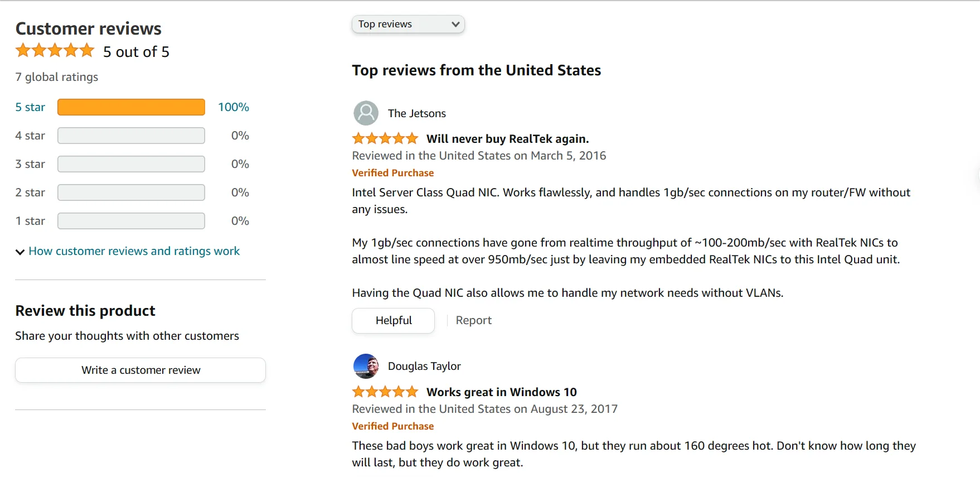This screenshot has width=980, height=477.
Task: Click the 5 star orange rating bar
Action: coord(131,107)
